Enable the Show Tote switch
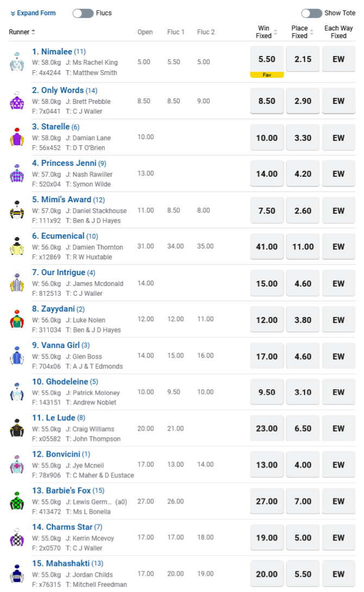The image size is (364, 592). (312, 13)
